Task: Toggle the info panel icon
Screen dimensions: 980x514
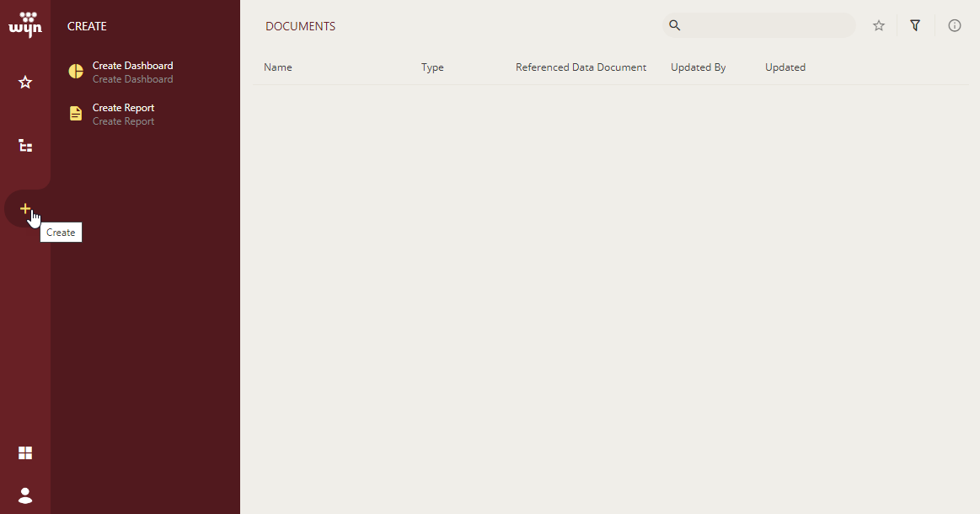Action: point(954,25)
